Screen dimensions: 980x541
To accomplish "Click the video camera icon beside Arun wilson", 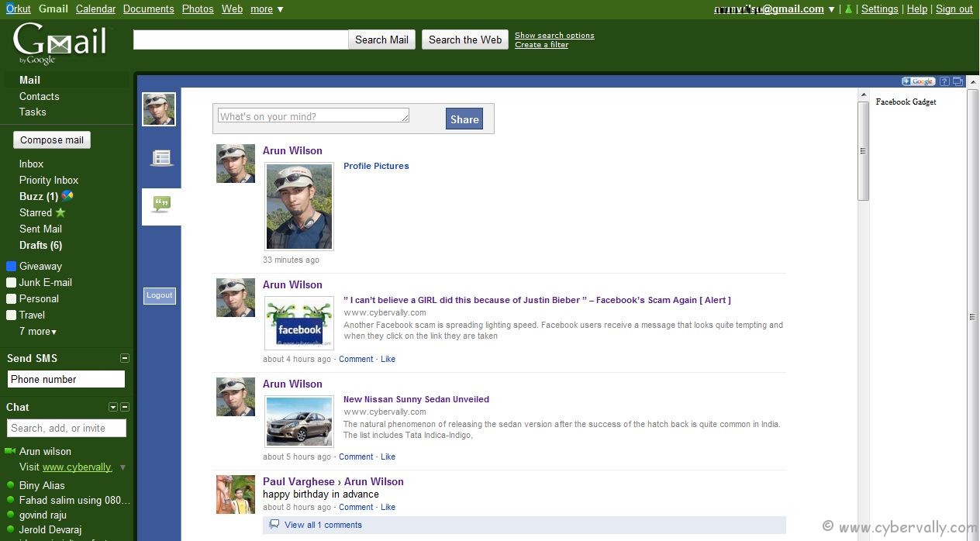I will point(10,451).
